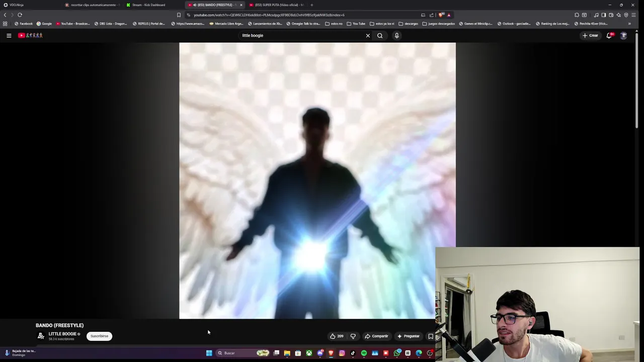This screenshot has width=644, height=362.
Task: Toggle the browser sidebar panel
Action: tap(603, 15)
